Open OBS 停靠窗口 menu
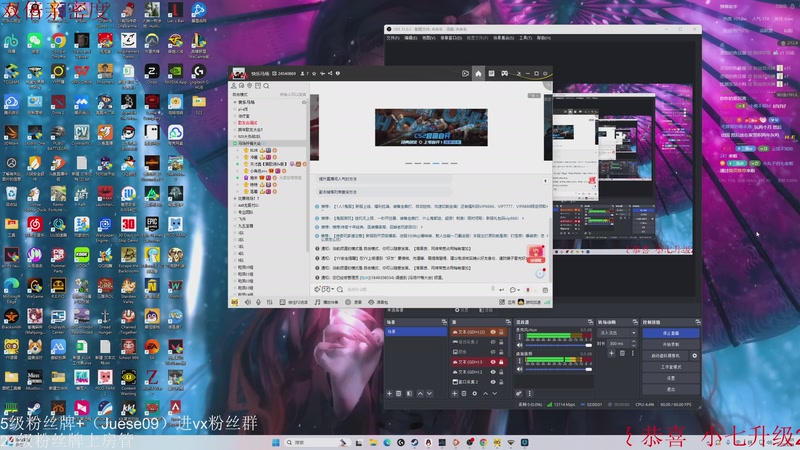Screen dimensions: 800x450 tap(451, 38)
